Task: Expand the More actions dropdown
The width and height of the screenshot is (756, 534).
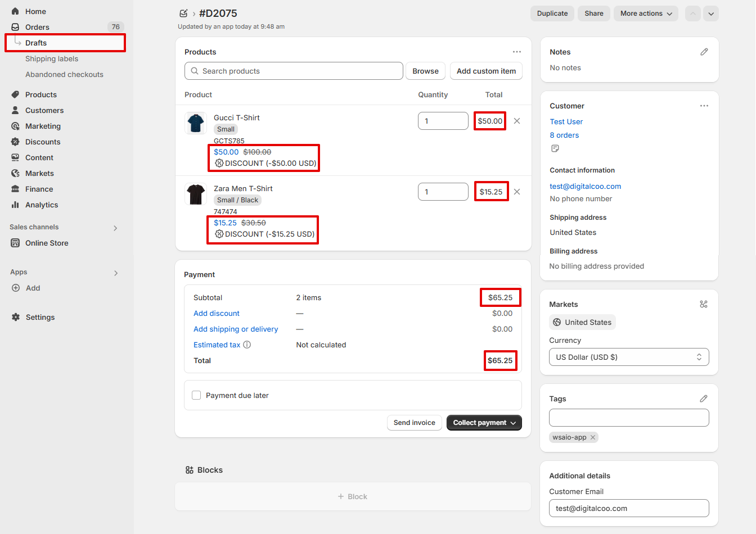Action: (x=646, y=13)
